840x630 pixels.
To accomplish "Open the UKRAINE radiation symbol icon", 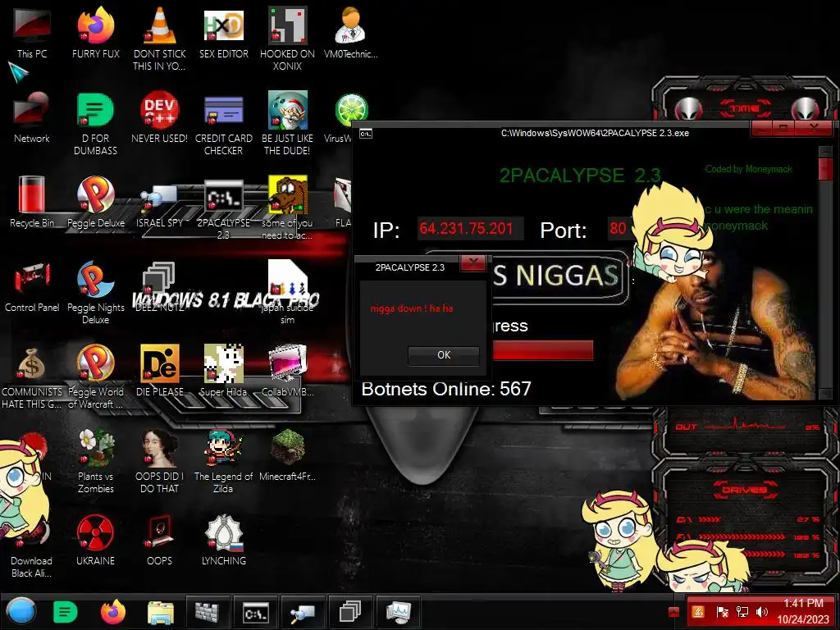I will click(x=95, y=540).
